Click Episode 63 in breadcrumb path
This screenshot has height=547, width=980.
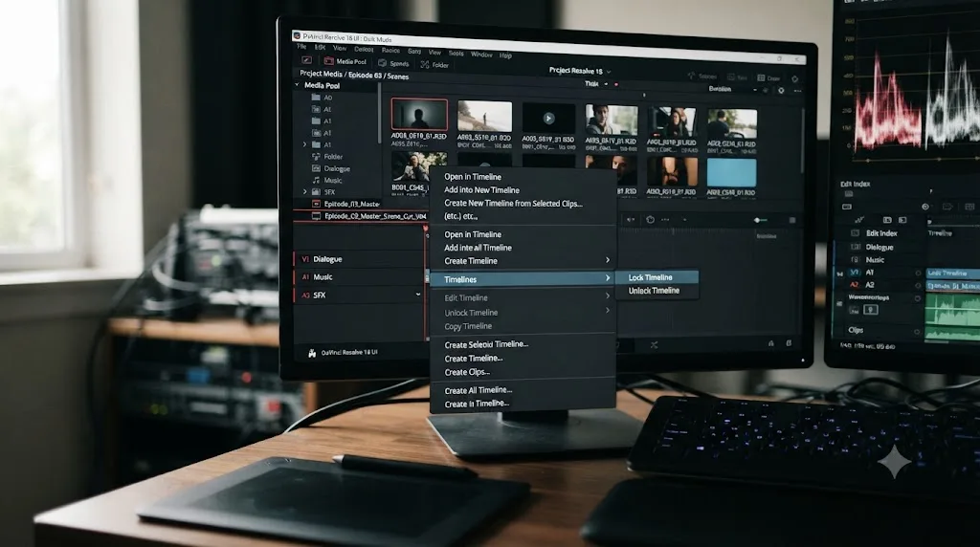click(365, 75)
